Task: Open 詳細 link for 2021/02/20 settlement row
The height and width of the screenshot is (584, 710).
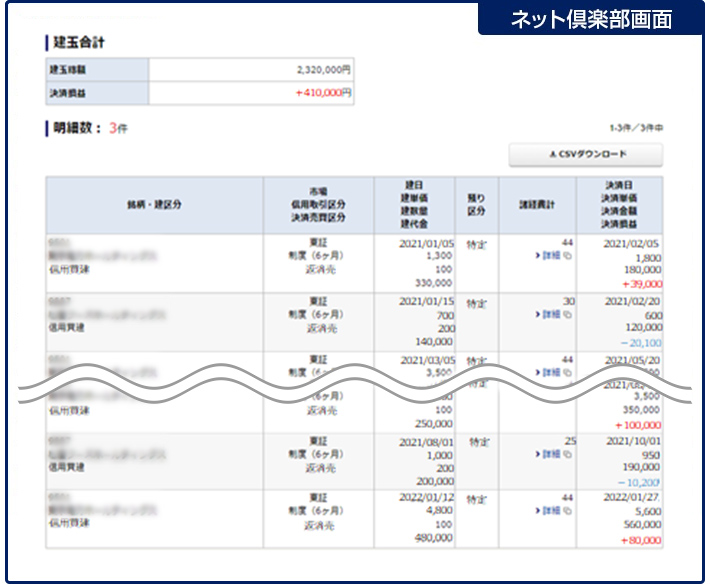Action: coord(551,314)
